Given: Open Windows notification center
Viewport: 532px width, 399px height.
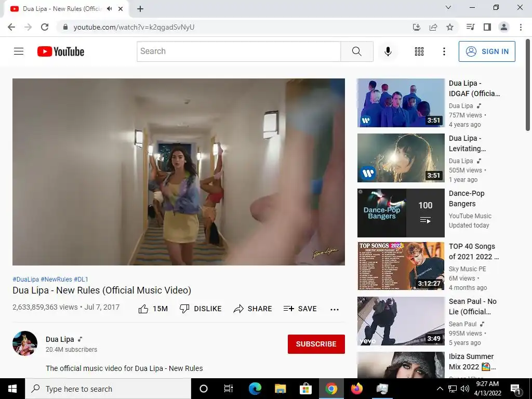Looking at the screenshot, I should pyautogui.click(x=515, y=389).
